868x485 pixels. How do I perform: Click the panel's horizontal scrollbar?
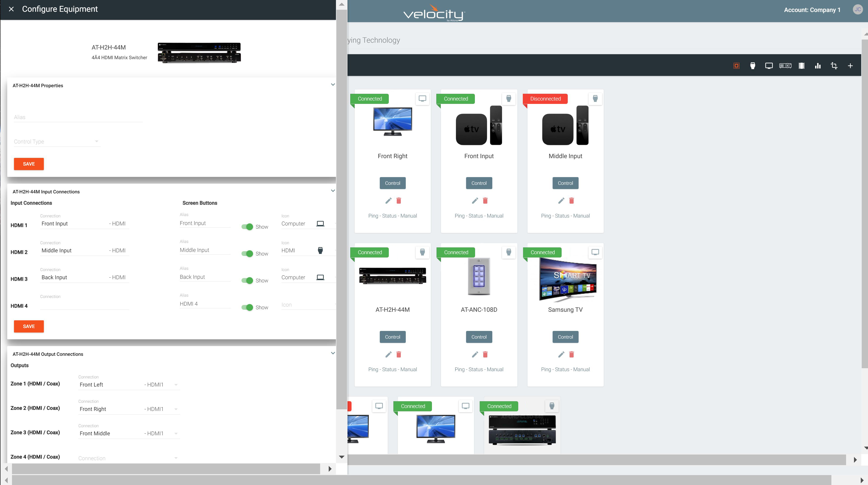point(166,469)
